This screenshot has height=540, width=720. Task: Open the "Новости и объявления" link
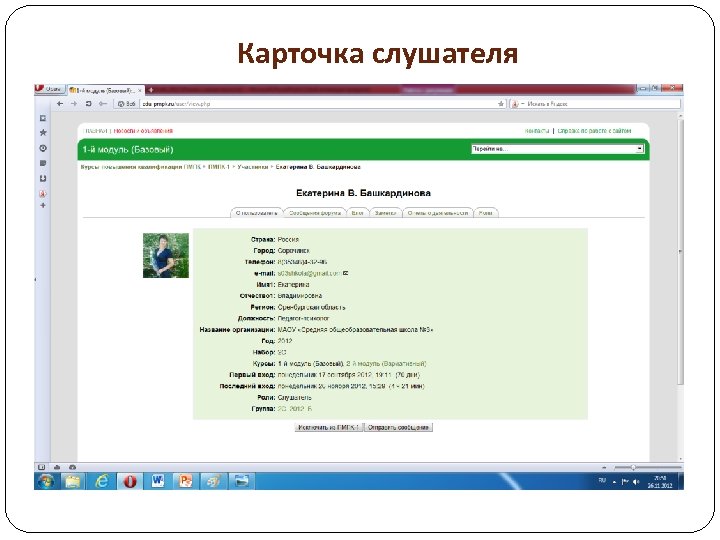(143, 131)
